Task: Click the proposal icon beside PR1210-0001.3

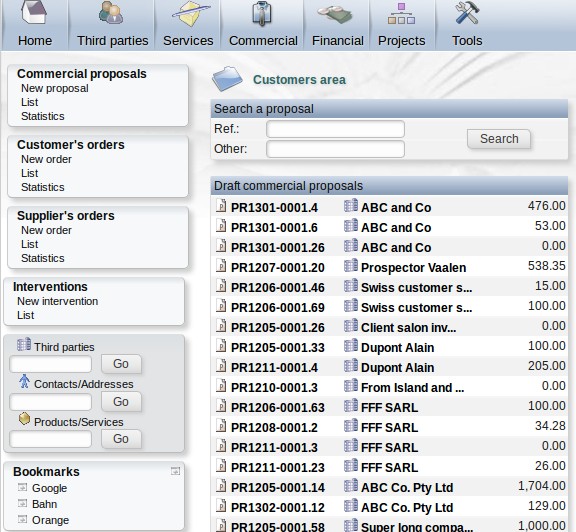Action: [221, 386]
